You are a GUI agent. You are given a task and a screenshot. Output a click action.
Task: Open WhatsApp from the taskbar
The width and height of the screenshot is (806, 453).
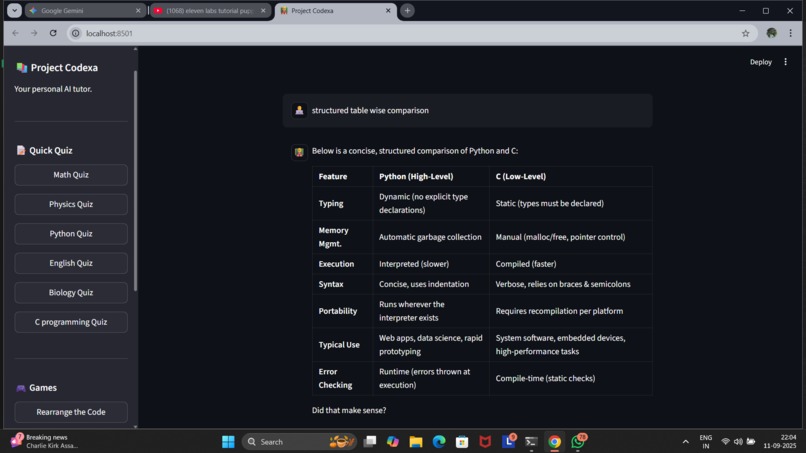578,441
